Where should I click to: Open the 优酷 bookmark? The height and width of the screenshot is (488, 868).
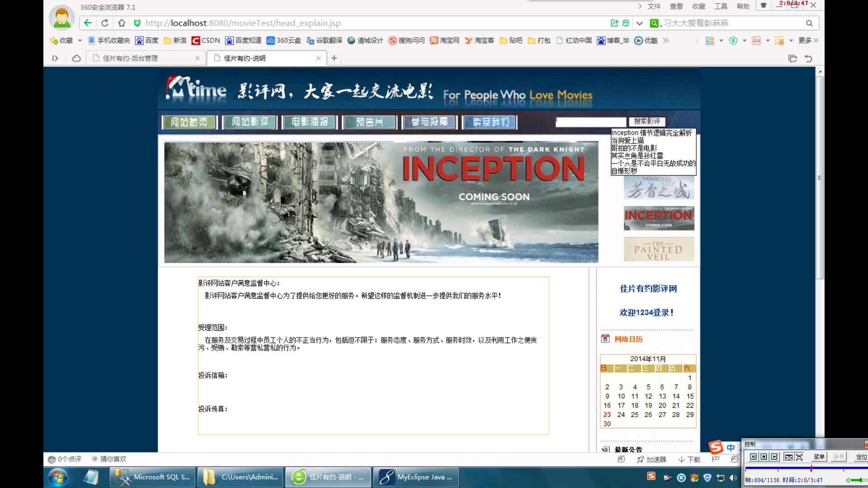pos(646,41)
